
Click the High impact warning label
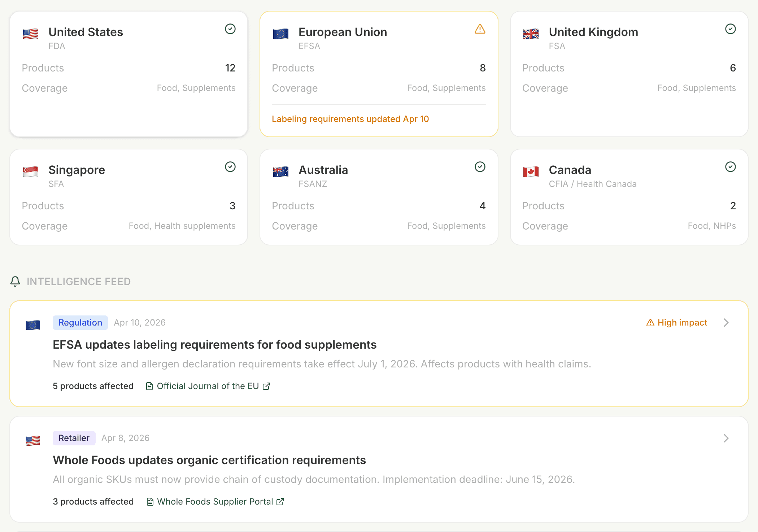(x=676, y=323)
